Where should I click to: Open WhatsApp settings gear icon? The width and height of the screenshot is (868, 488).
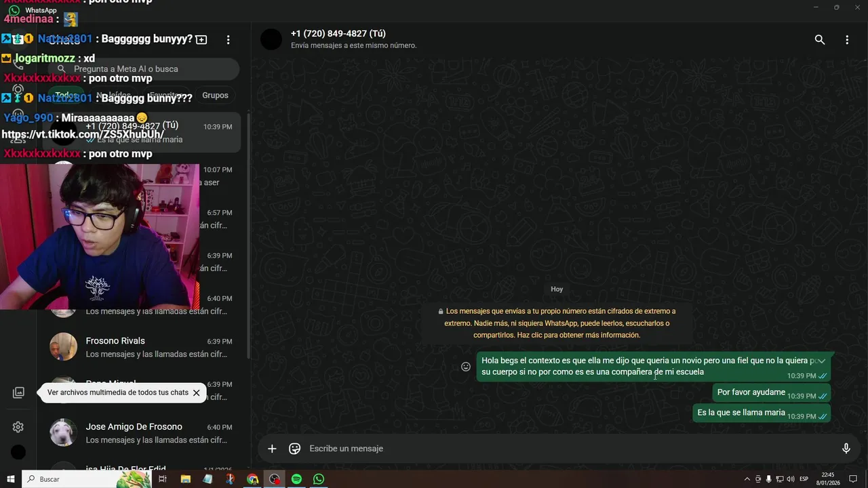tap(18, 427)
